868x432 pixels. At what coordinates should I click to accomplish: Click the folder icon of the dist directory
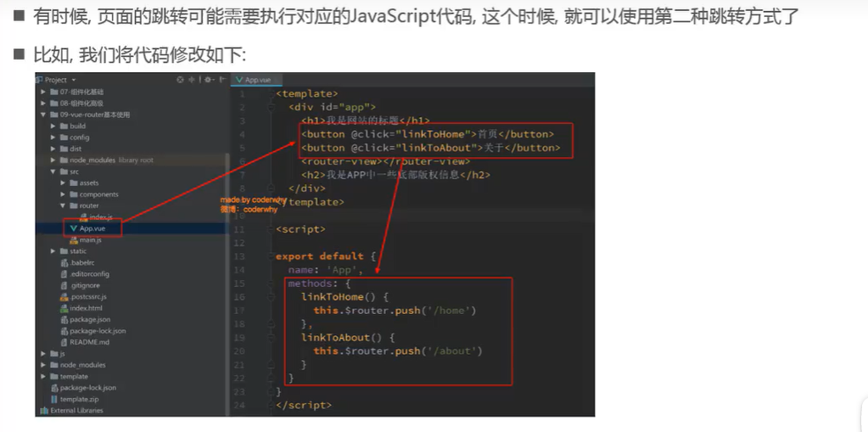(64, 149)
